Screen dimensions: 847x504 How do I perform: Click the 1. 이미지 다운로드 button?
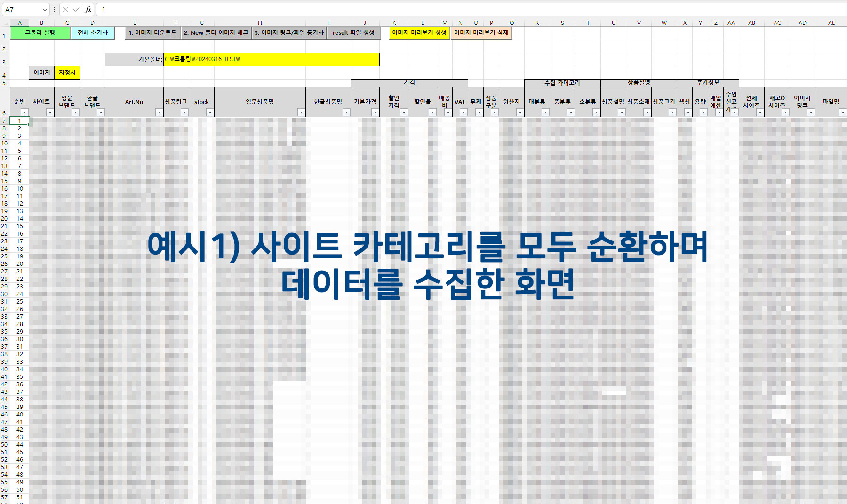tap(152, 32)
